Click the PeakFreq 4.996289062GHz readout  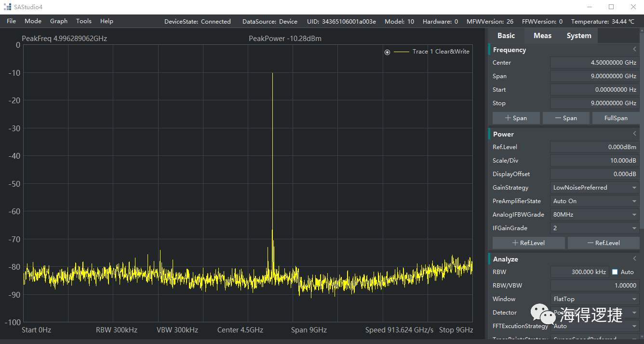(x=65, y=39)
